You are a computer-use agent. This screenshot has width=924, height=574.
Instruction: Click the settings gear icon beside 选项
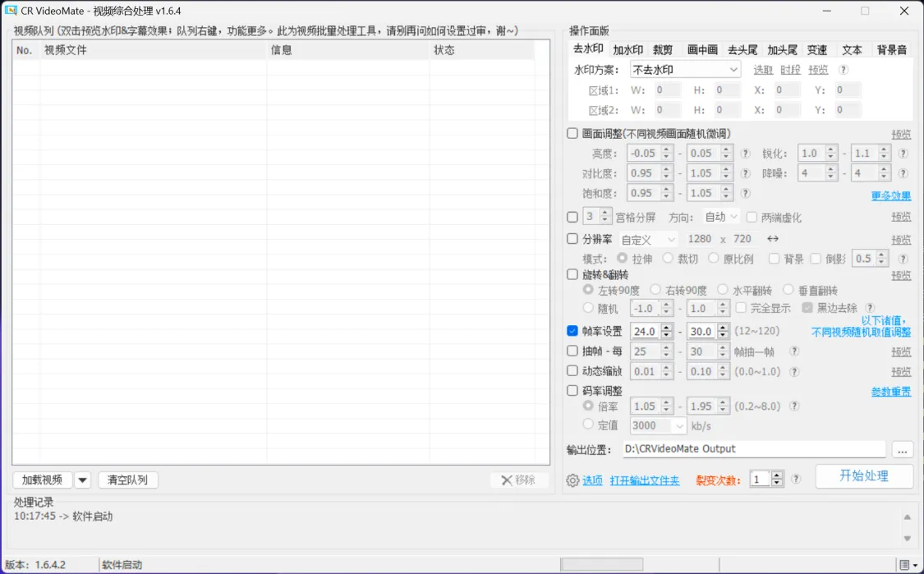pyautogui.click(x=572, y=481)
